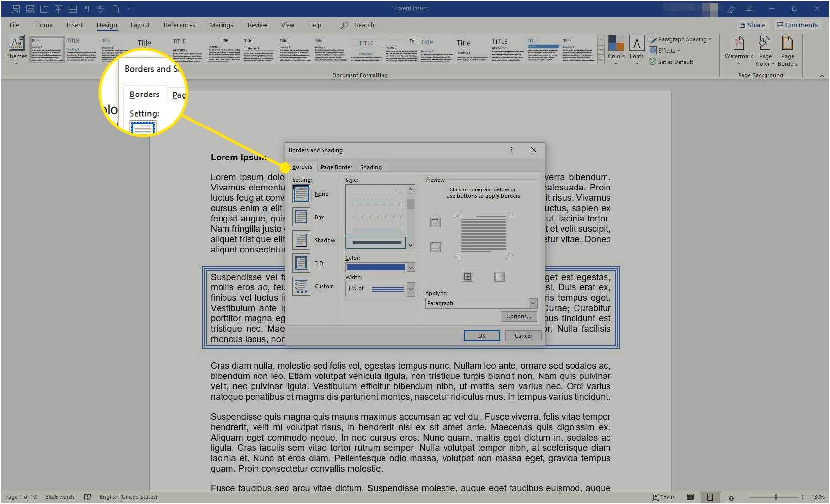This screenshot has width=830, height=504.
Task: Switch to the Page Border dialog tab
Action: (336, 167)
